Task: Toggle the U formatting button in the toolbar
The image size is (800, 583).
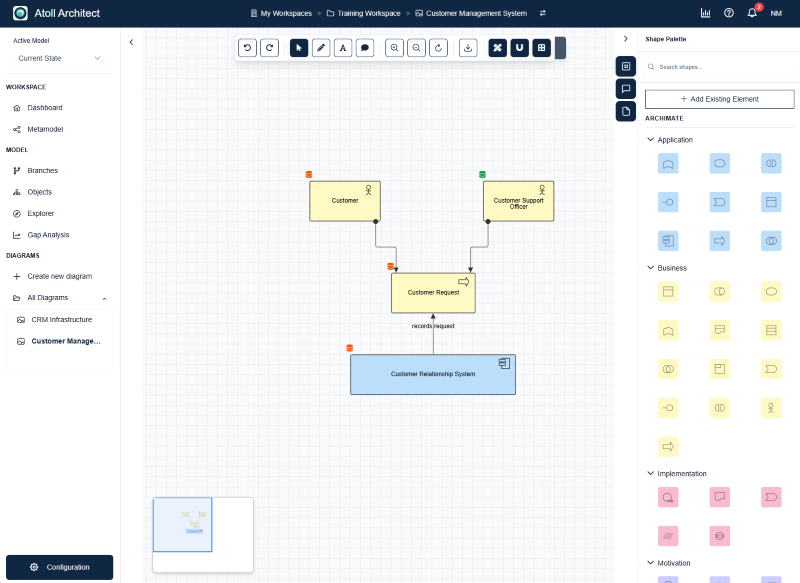Action: pyautogui.click(x=519, y=47)
